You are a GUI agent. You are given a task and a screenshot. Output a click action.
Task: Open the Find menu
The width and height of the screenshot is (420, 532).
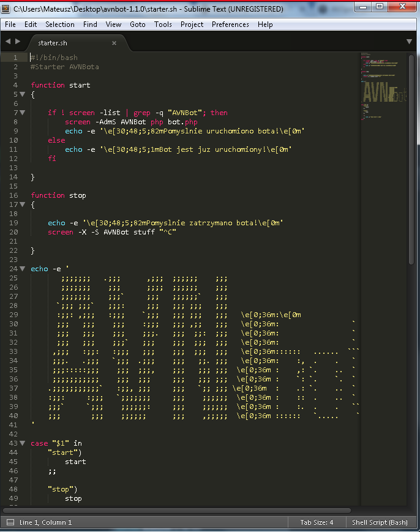(90, 24)
